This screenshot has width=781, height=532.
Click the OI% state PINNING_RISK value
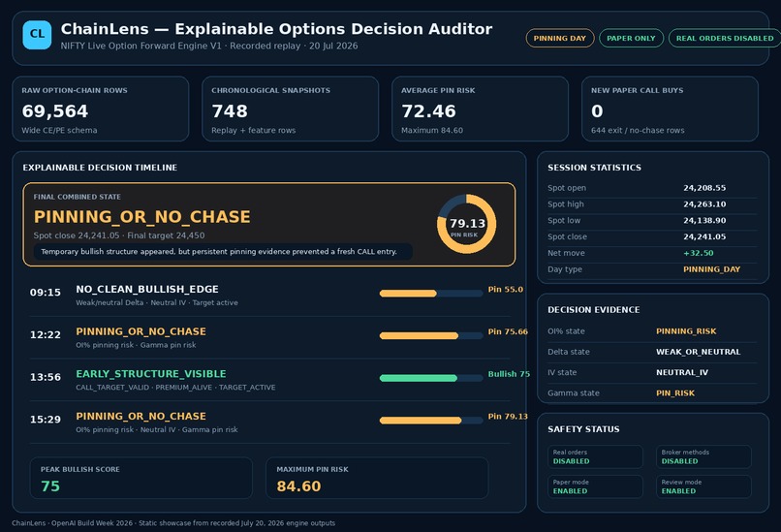[x=686, y=331]
